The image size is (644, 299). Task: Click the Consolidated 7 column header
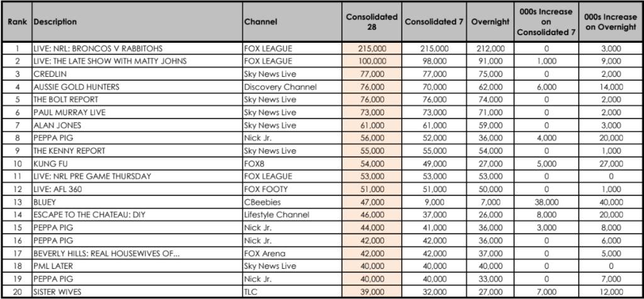point(434,22)
